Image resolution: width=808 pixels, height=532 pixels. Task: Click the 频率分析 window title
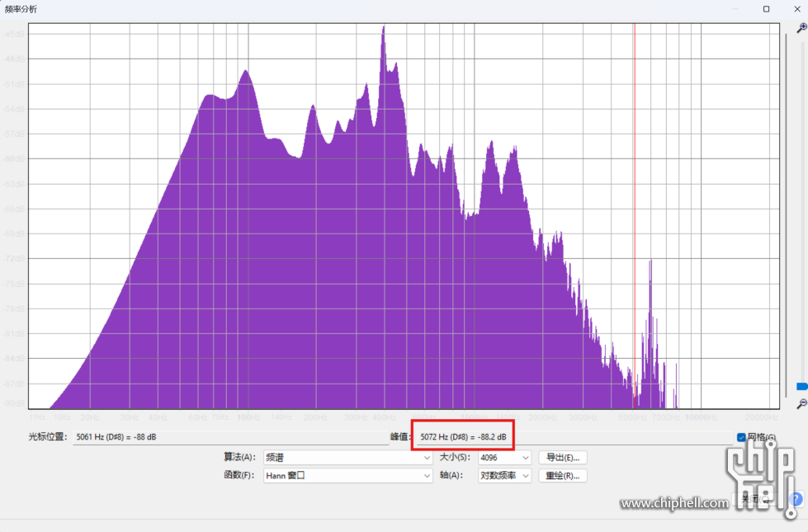point(21,9)
